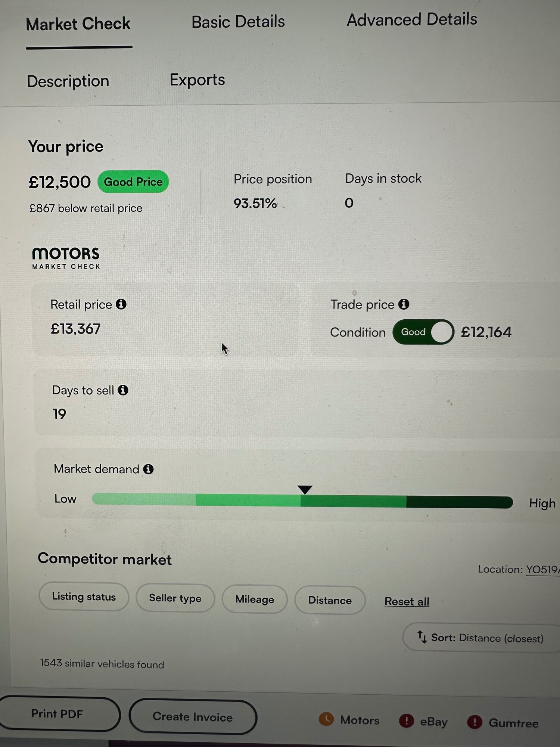The image size is (560, 747).
Task: Click the Reset all link
Action: click(407, 602)
